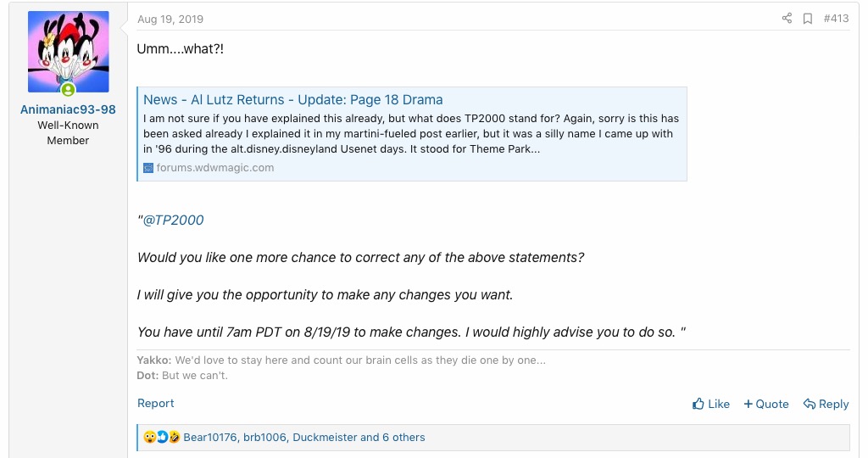868x458 pixels.
Task: Open the Al Lutz Returns thread link
Action: (x=293, y=99)
